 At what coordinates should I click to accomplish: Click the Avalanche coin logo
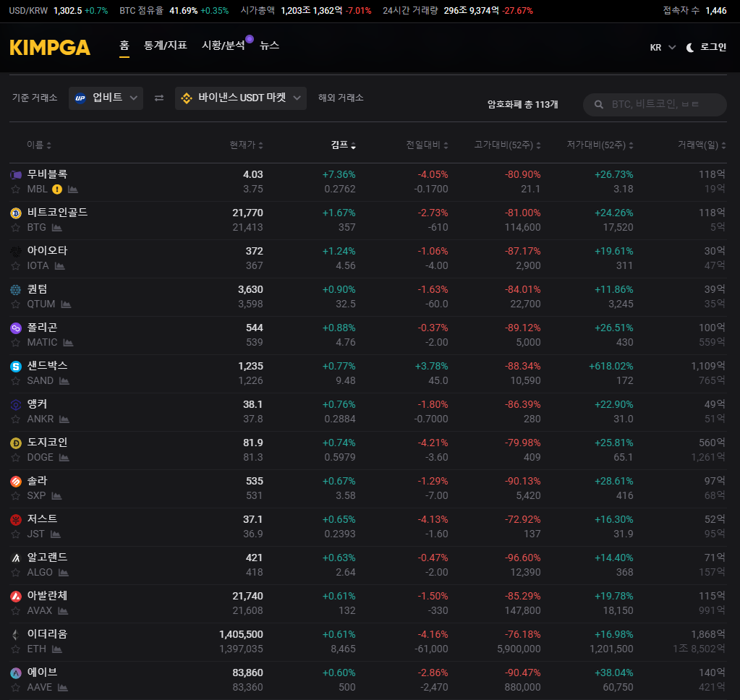[x=16, y=596]
